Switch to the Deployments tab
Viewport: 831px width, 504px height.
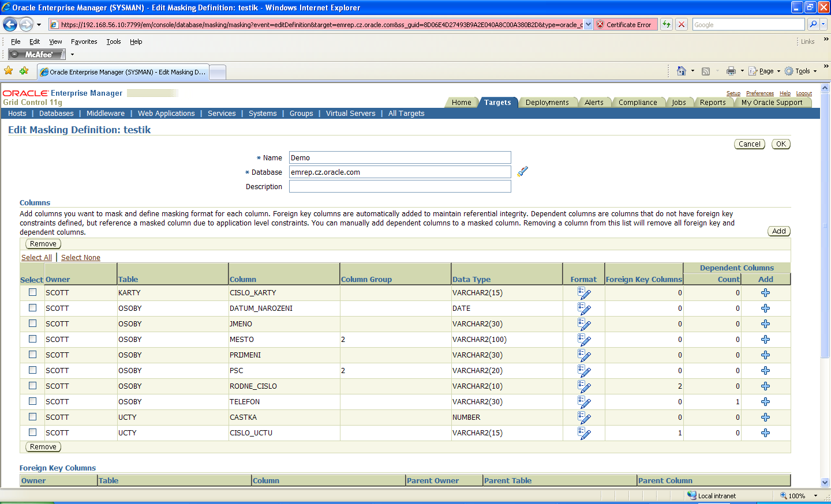tap(547, 103)
